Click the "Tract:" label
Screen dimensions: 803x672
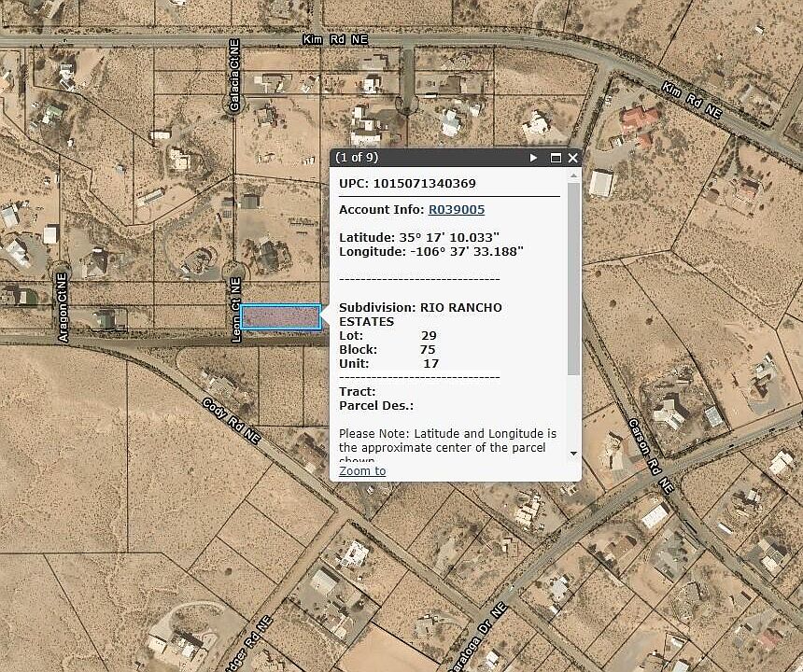click(x=358, y=391)
